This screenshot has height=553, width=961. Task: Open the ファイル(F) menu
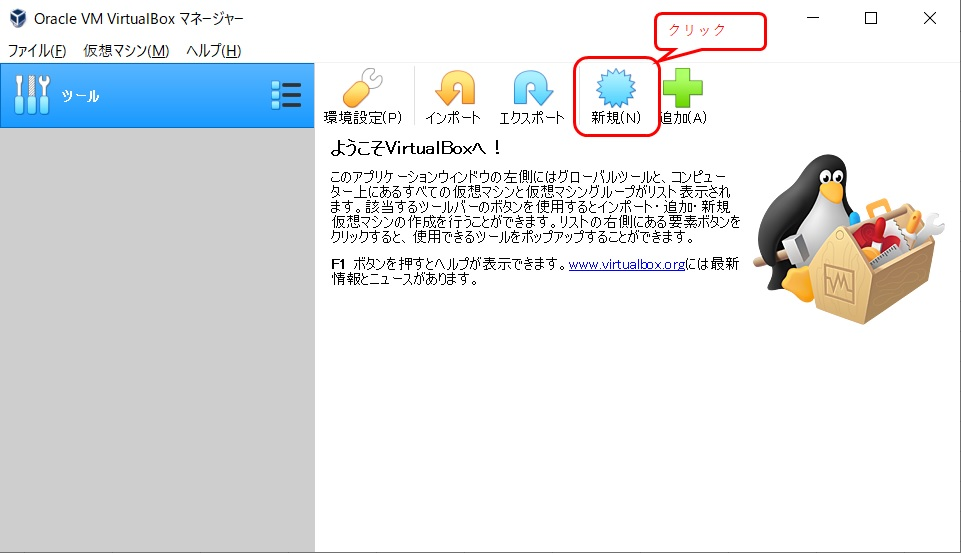click(37, 50)
